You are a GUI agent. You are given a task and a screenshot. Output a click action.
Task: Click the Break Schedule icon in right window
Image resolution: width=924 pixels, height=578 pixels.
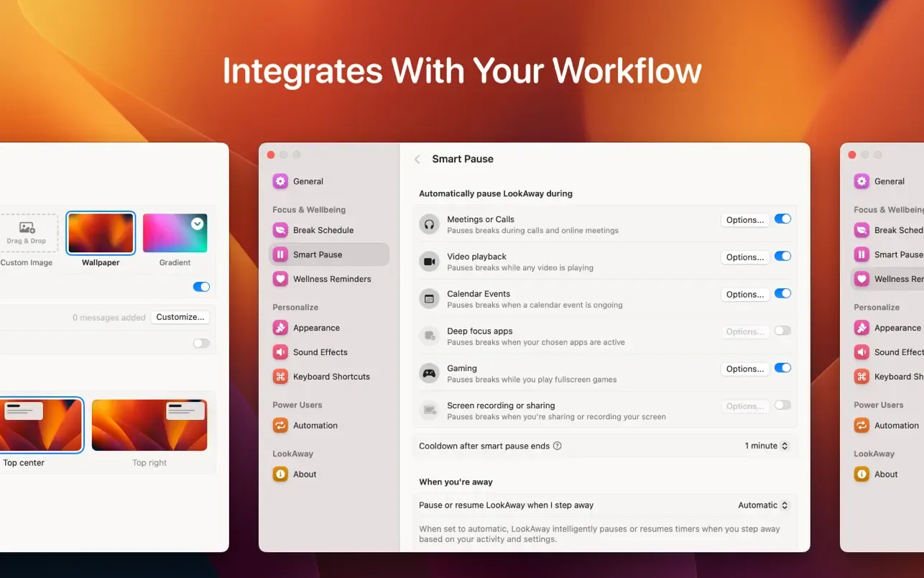click(861, 230)
